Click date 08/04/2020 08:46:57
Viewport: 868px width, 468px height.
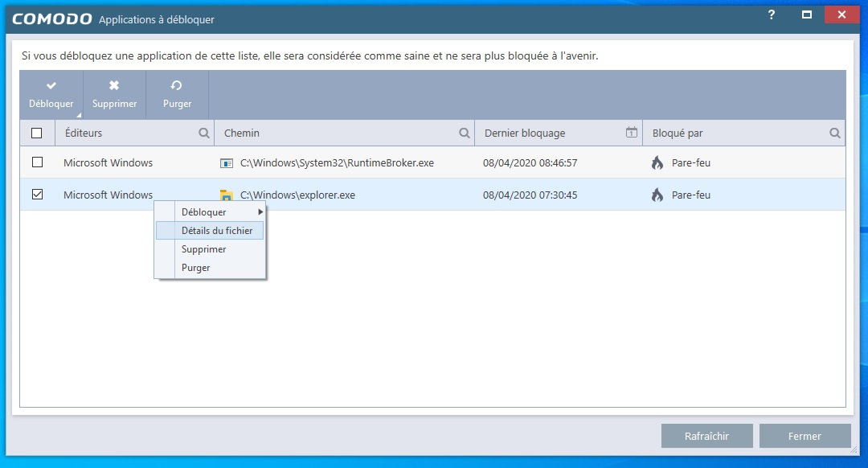point(530,162)
